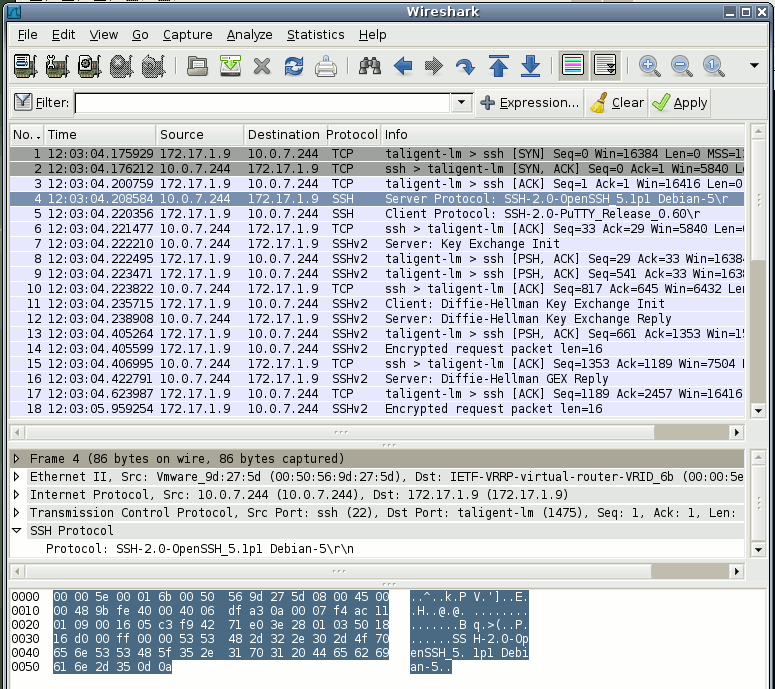Zoom out of packet text
775x689 pixels.
pos(682,66)
